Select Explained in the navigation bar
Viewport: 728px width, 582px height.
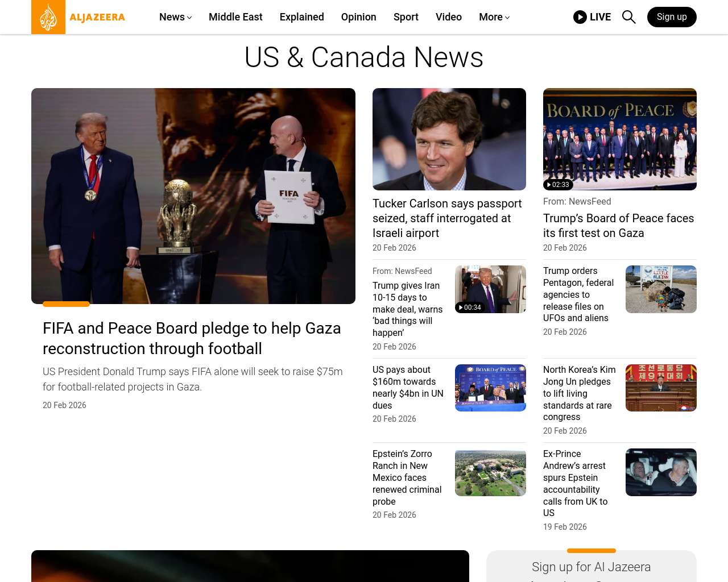pos(301,17)
